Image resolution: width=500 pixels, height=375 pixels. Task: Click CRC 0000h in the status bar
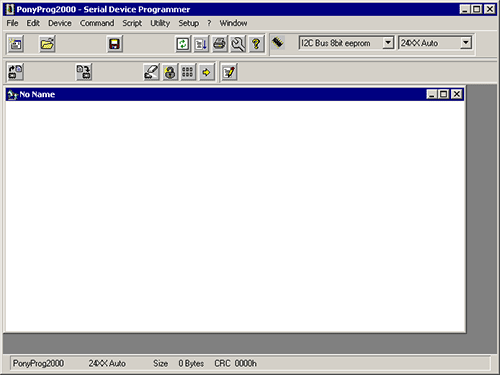235,363
